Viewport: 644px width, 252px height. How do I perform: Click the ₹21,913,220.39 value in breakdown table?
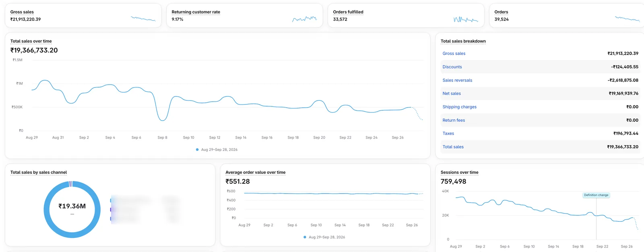point(623,54)
